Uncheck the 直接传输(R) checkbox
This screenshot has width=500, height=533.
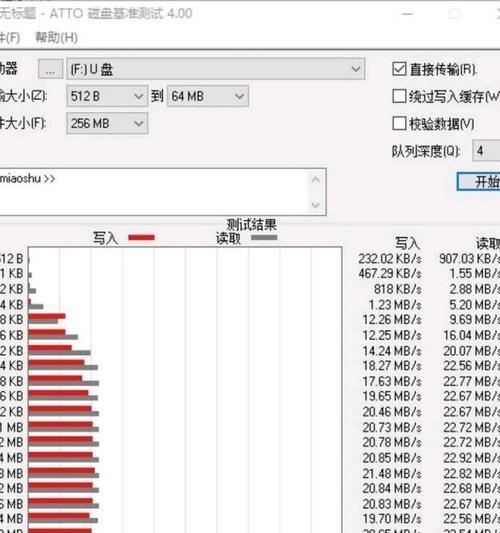[399, 69]
